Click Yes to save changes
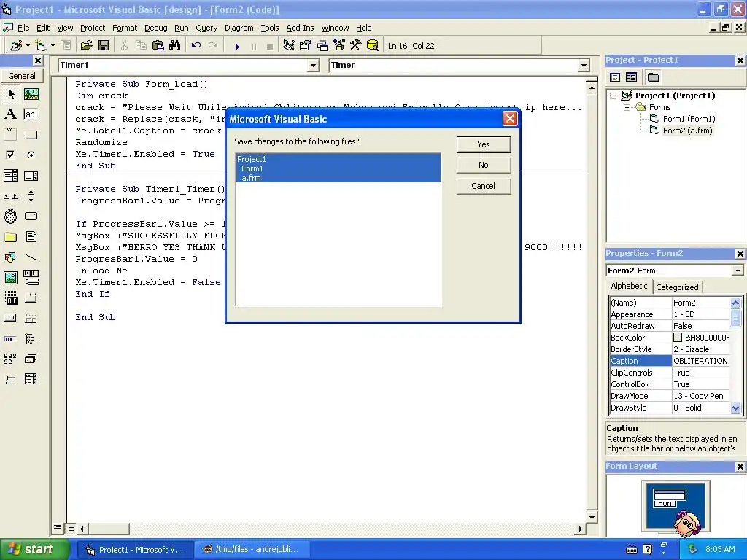 (484, 144)
